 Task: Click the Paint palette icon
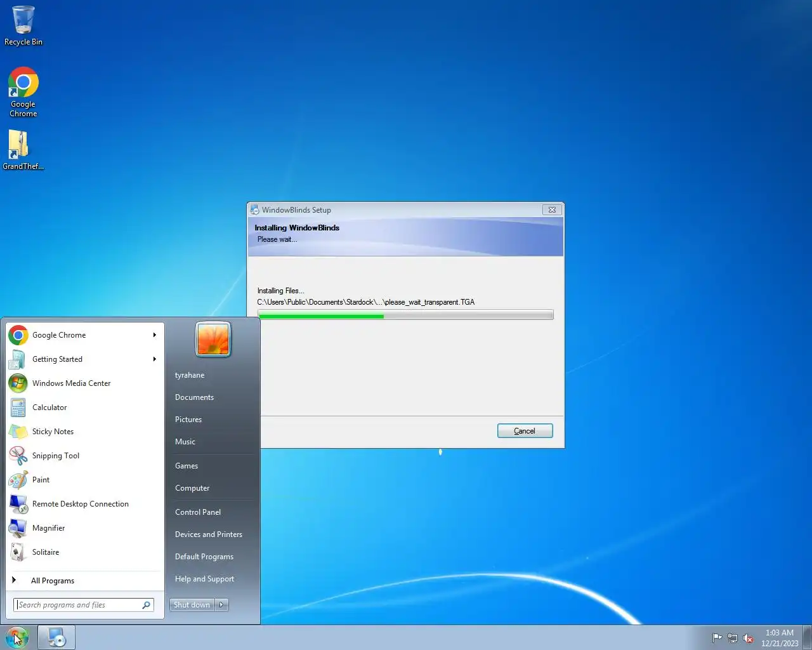[x=18, y=480]
